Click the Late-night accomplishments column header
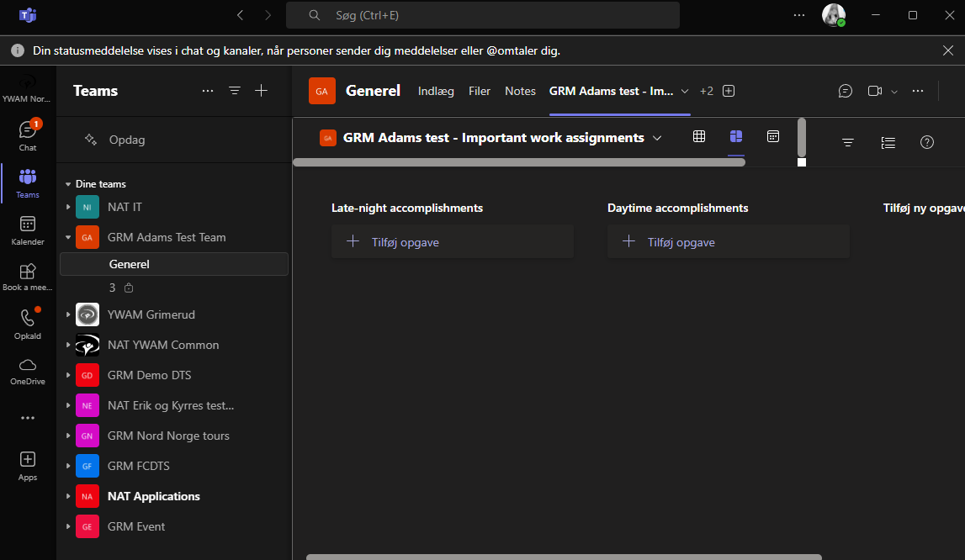 (x=407, y=208)
